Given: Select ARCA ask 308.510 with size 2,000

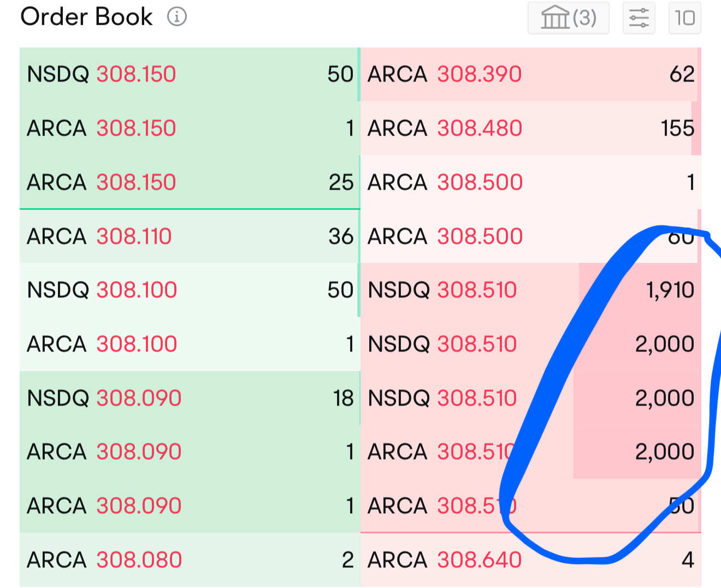Looking at the screenshot, I should pos(530,452).
